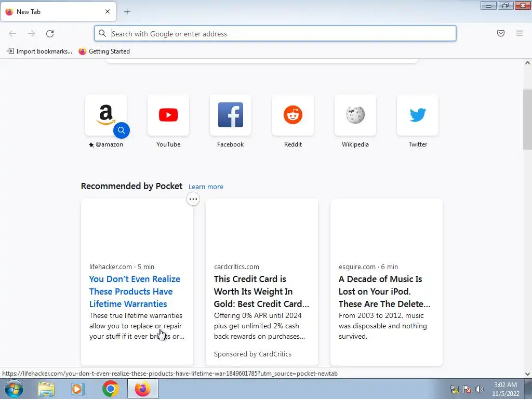This screenshot has height=399, width=532.
Task: Click the scrollbar up arrow
Action: (527, 63)
